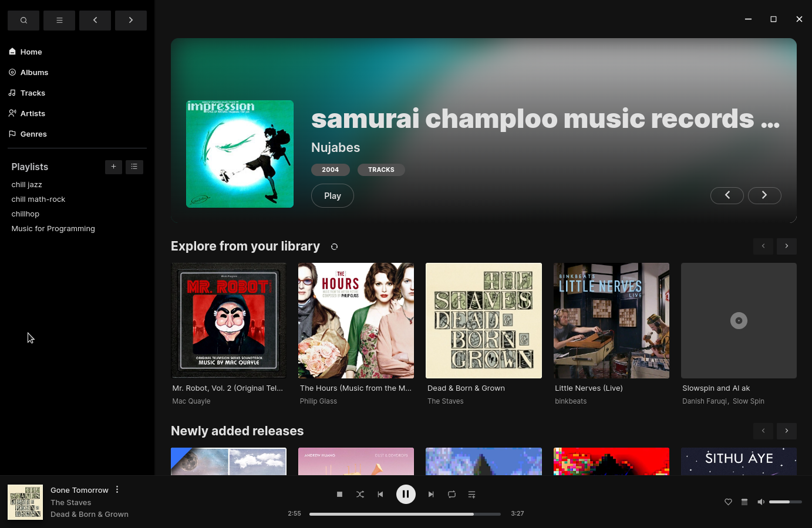
Task: Open the playlist list view icon
Action: point(134,167)
